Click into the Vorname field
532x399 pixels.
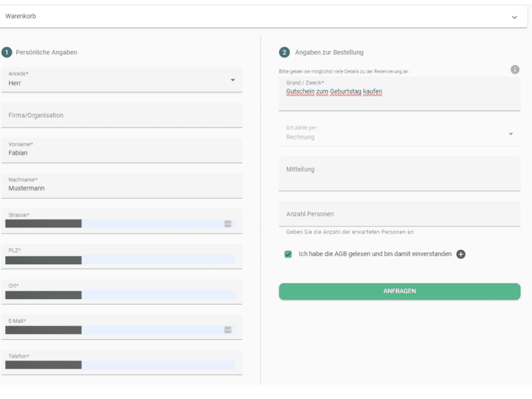coord(121,152)
